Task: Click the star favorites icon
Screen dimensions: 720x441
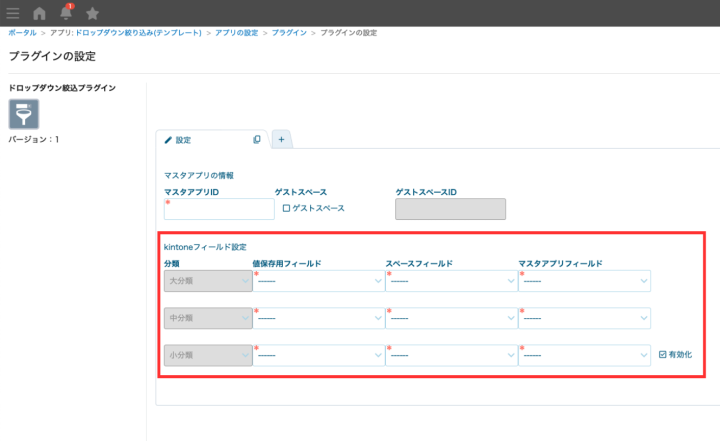Action: point(93,13)
